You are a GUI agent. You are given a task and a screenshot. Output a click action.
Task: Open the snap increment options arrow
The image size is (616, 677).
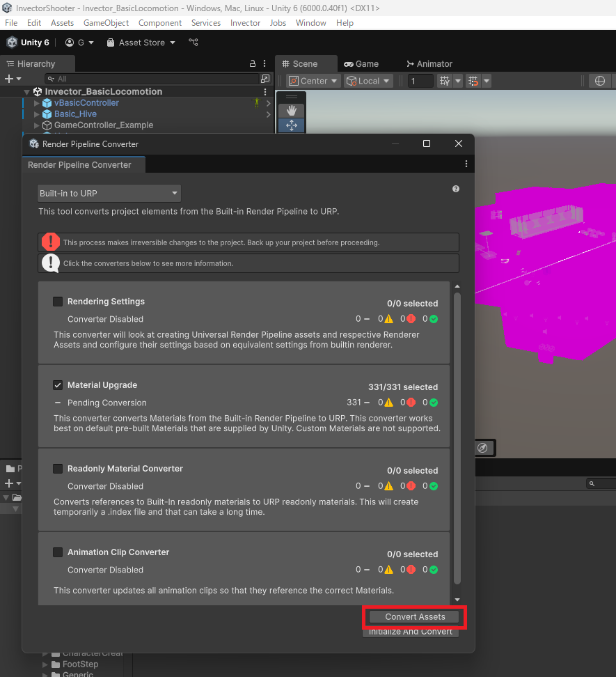(x=487, y=81)
